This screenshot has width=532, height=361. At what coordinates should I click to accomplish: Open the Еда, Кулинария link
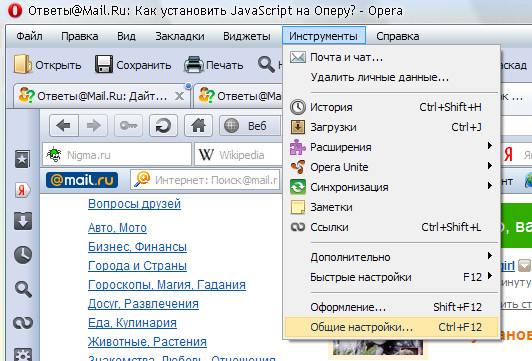132,323
